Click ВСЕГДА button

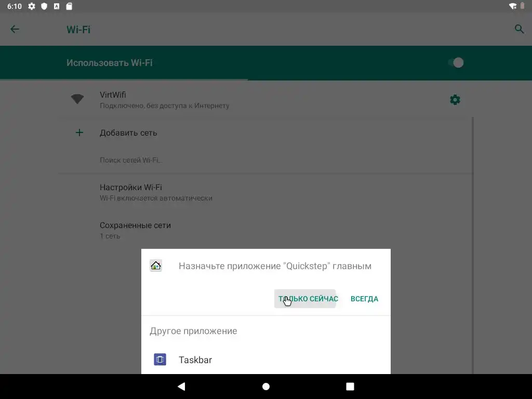[364, 299]
